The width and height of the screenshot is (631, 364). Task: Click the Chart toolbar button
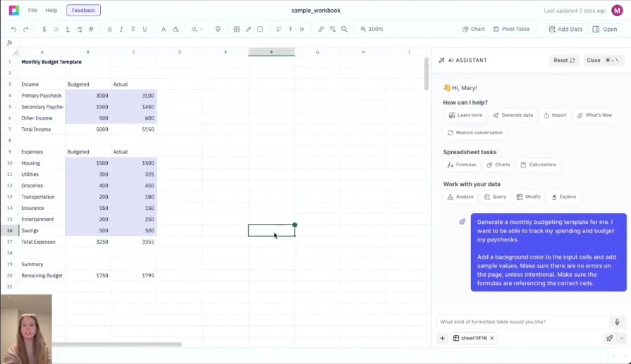pos(473,30)
